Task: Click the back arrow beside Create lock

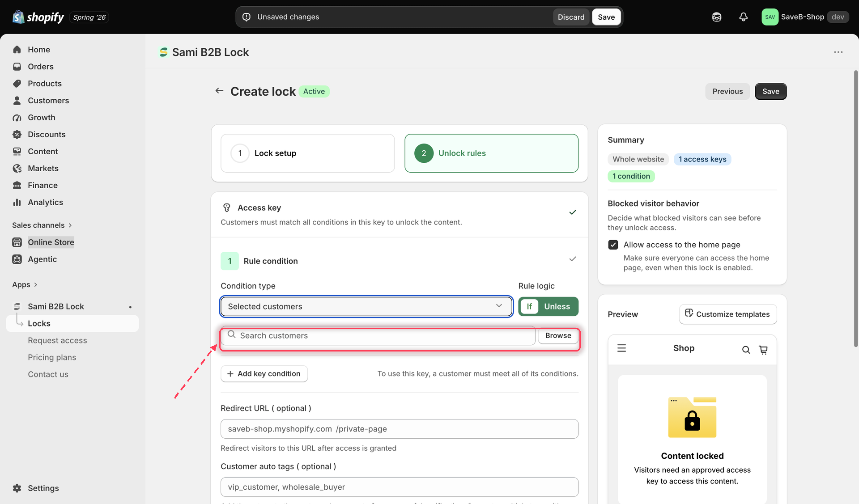Action: (x=219, y=91)
